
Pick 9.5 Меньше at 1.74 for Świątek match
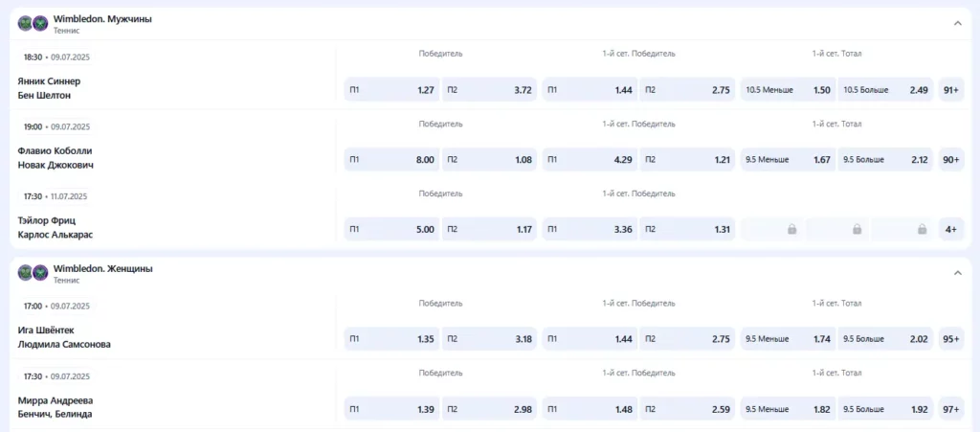[x=788, y=339]
